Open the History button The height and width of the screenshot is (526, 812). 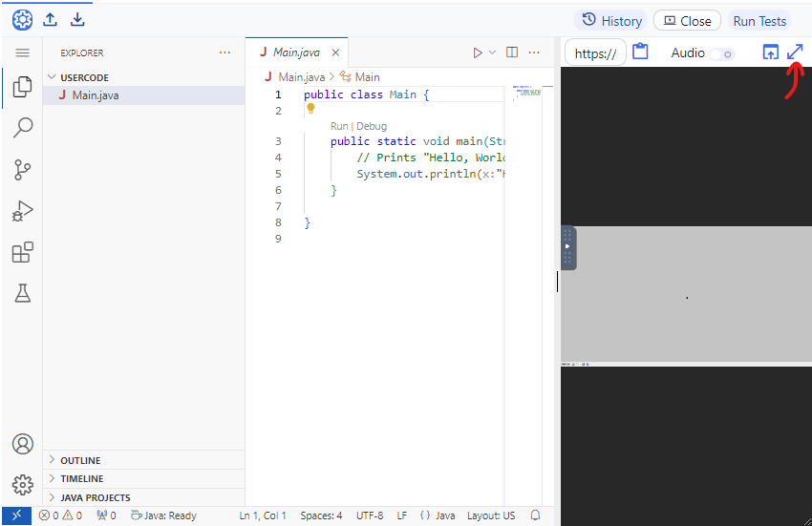pos(611,21)
